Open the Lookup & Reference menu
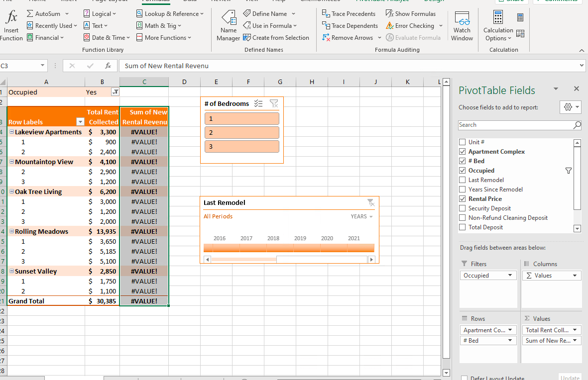This screenshot has width=588, height=380. [170, 14]
